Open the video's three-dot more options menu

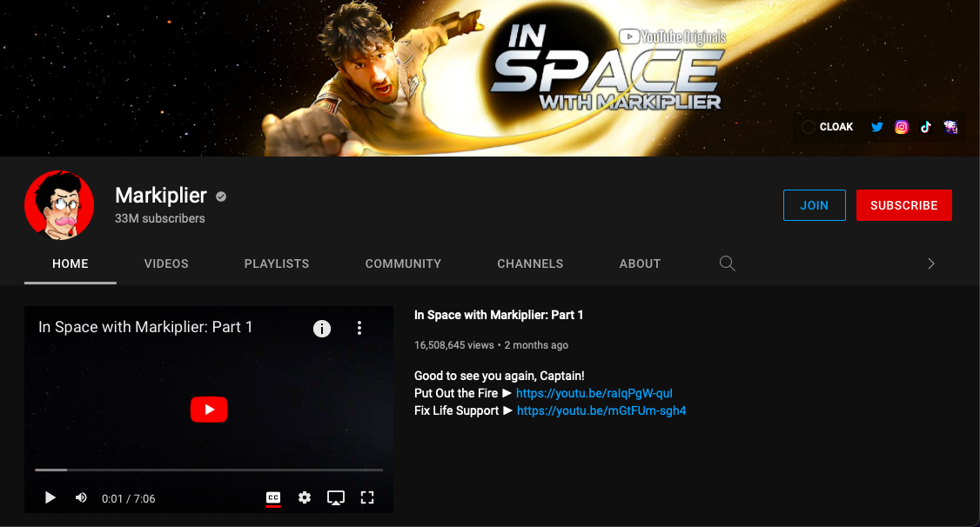coord(359,328)
